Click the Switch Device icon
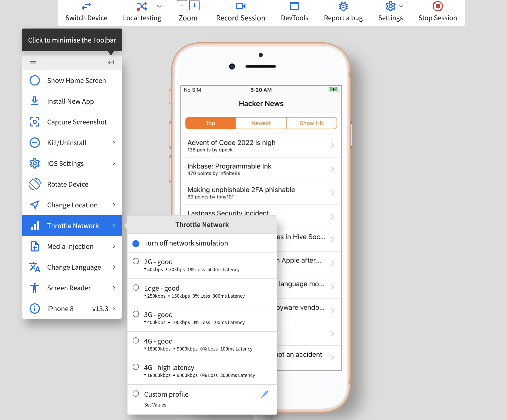 (86, 6)
